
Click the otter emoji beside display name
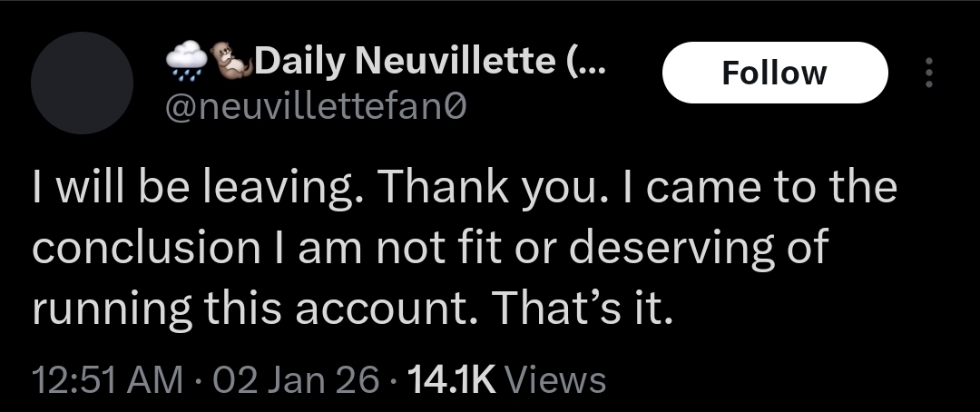(x=232, y=62)
